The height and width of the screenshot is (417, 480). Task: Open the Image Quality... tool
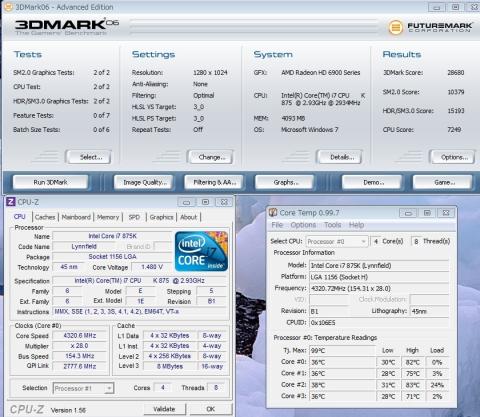coord(144,182)
